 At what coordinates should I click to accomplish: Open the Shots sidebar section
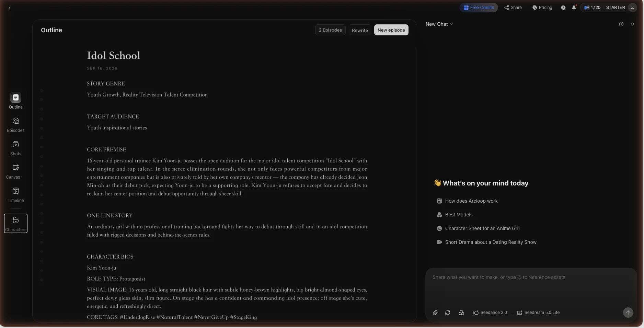pyautogui.click(x=16, y=148)
